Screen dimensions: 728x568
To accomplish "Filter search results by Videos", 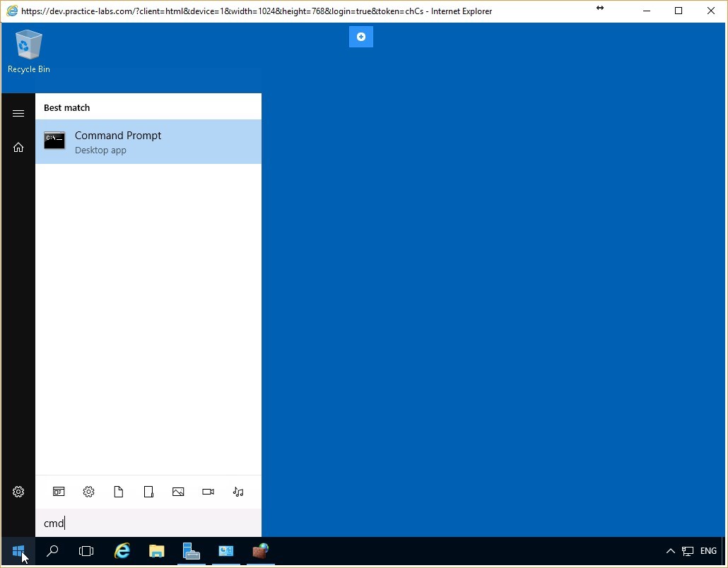I will [208, 492].
